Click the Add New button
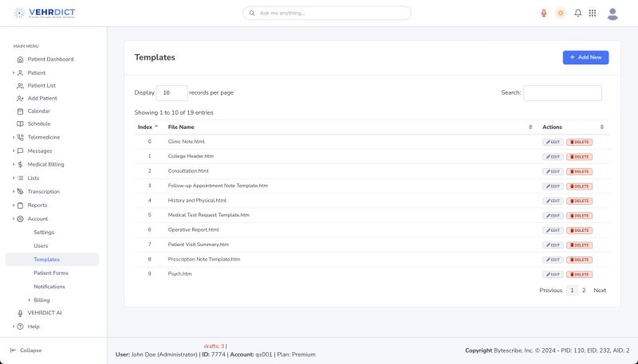This screenshot has height=364, width=638. 585,57
